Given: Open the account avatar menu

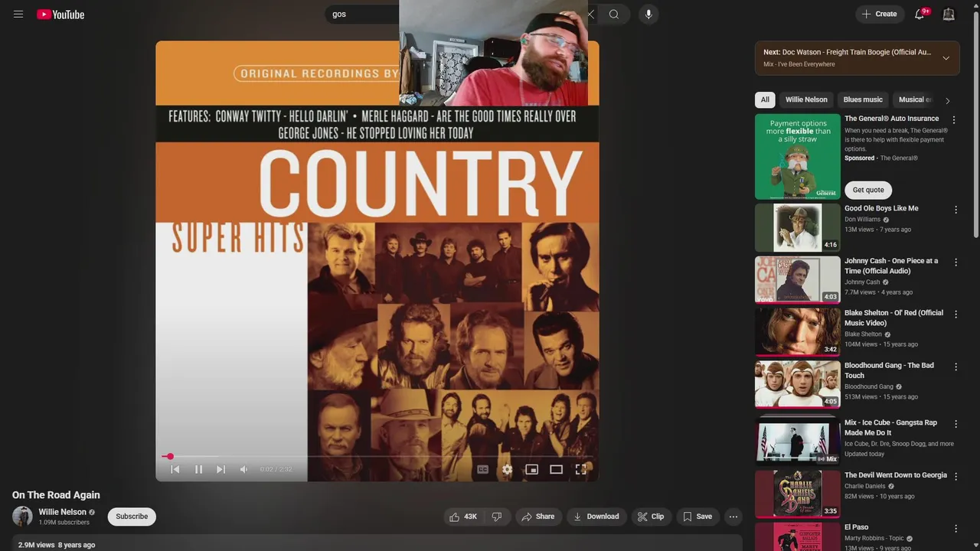Looking at the screenshot, I should coord(949,14).
